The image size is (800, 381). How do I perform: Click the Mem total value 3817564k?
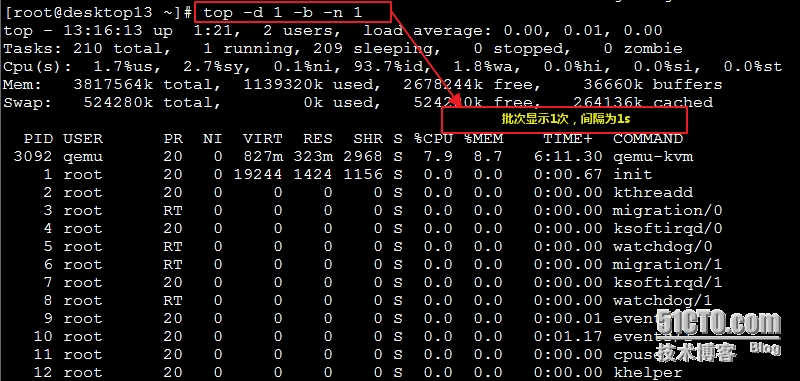(x=113, y=85)
